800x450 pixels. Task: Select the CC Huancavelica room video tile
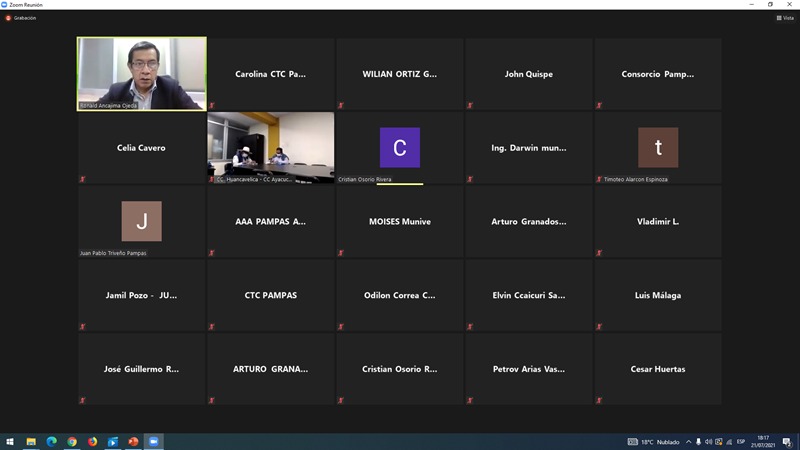[x=271, y=147]
